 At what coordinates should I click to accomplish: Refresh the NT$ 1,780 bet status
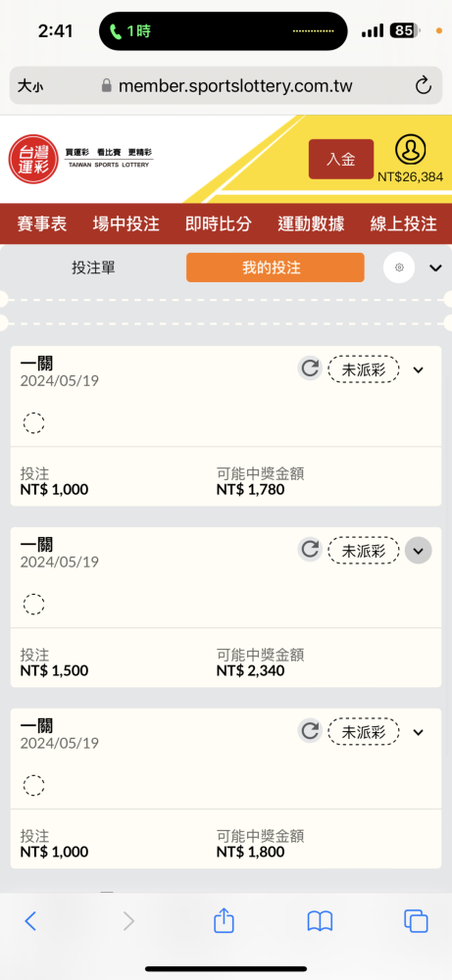pos(310,368)
